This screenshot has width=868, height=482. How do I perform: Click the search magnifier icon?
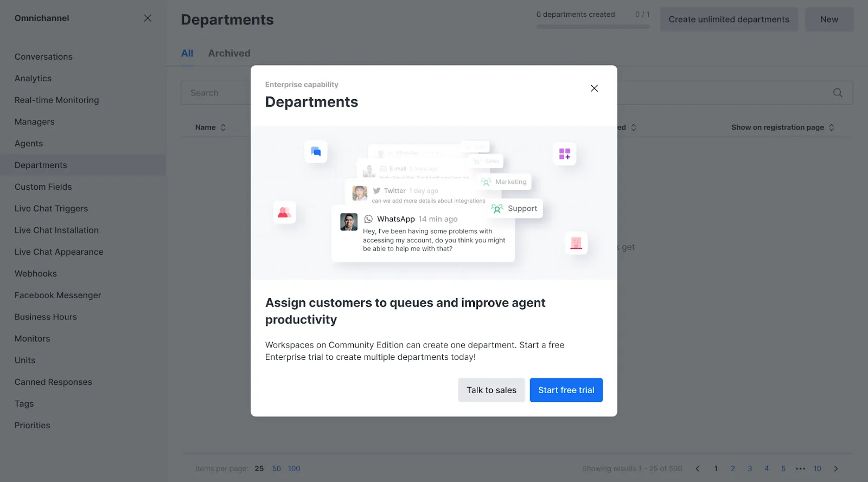coord(838,93)
